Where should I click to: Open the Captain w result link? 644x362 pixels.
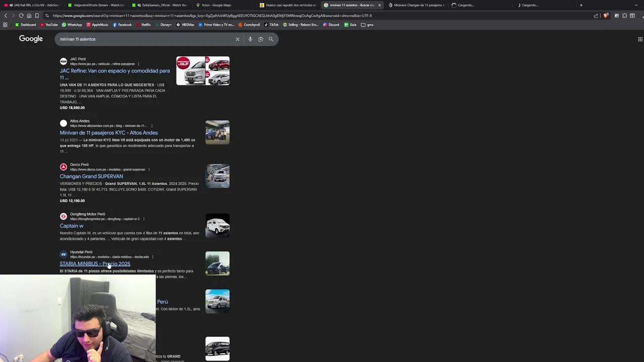click(x=71, y=226)
